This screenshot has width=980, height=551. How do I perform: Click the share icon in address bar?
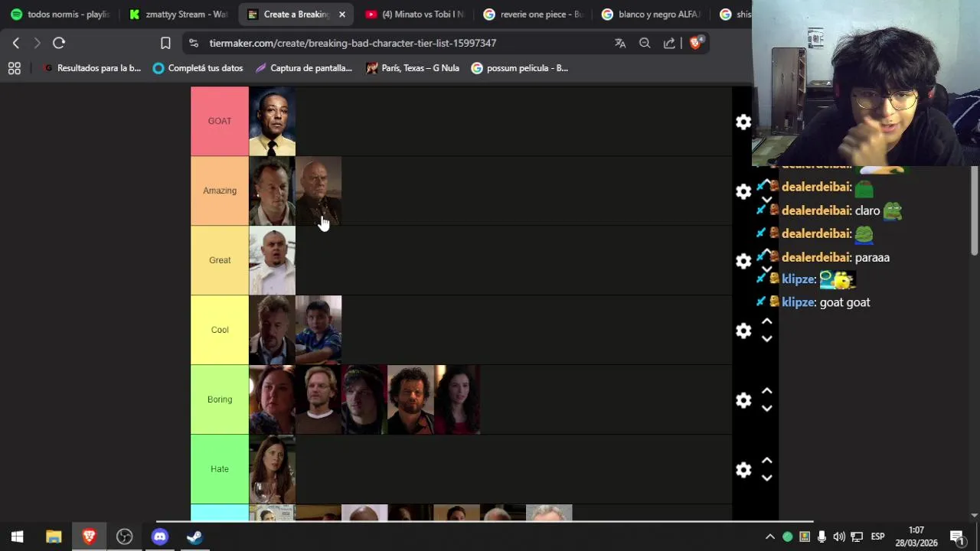point(669,43)
